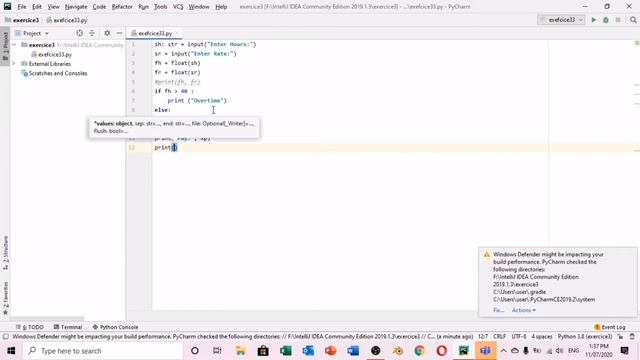This screenshot has width=640, height=360.
Task: Click line:column indicator 12:7 in status bar
Action: point(483,336)
